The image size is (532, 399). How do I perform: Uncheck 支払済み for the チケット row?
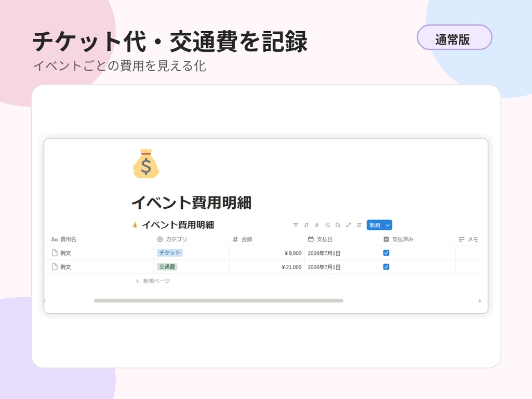tap(386, 253)
